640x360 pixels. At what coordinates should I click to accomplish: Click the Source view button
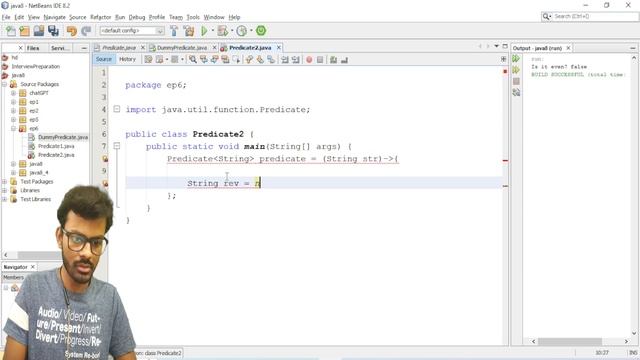(103, 60)
